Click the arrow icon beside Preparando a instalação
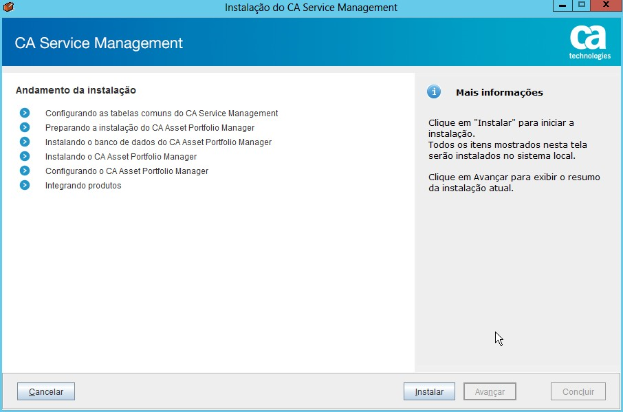Viewport: 623px width, 412px height. [x=25, y=127]
